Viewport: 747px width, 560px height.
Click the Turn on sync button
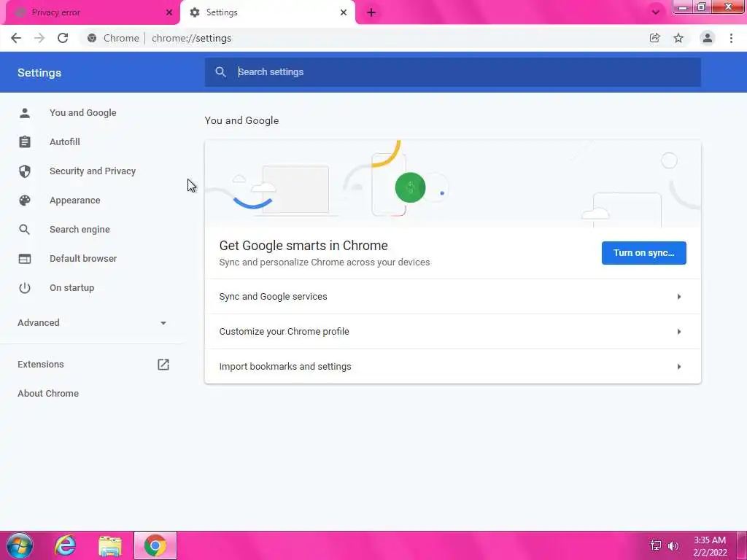pos(643,253)
